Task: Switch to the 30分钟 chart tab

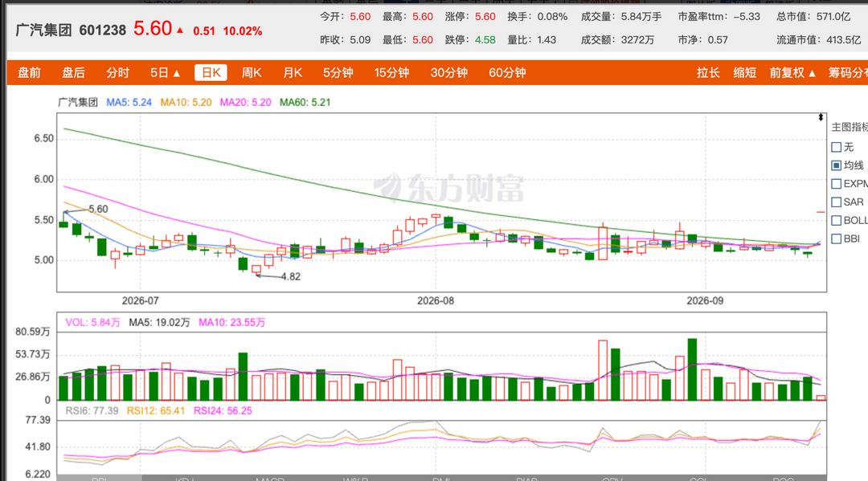Action: [449, 72]
